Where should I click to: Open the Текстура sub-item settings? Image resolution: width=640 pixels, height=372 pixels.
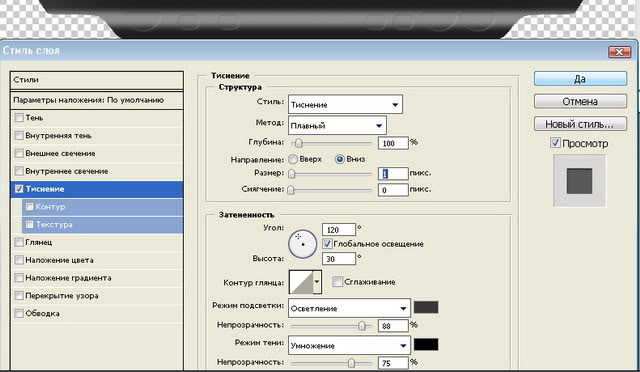tap(54, 225)
